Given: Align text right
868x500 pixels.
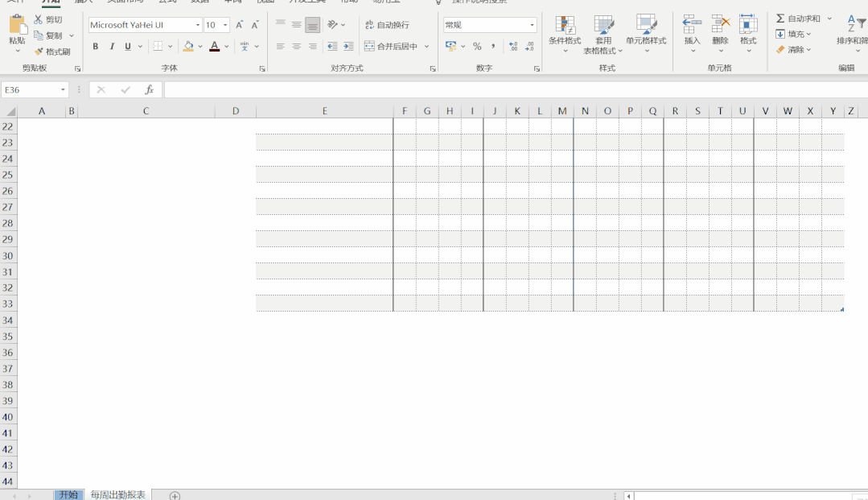Looking at the screenshot, I should point(313,47).
